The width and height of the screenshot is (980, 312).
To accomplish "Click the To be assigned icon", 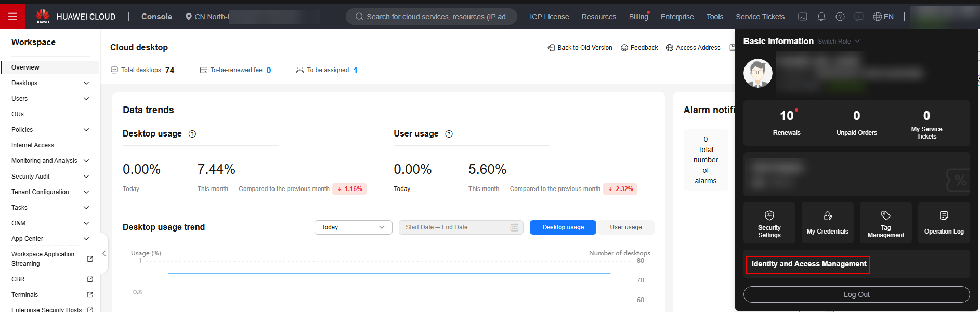I will click(300, 70).
